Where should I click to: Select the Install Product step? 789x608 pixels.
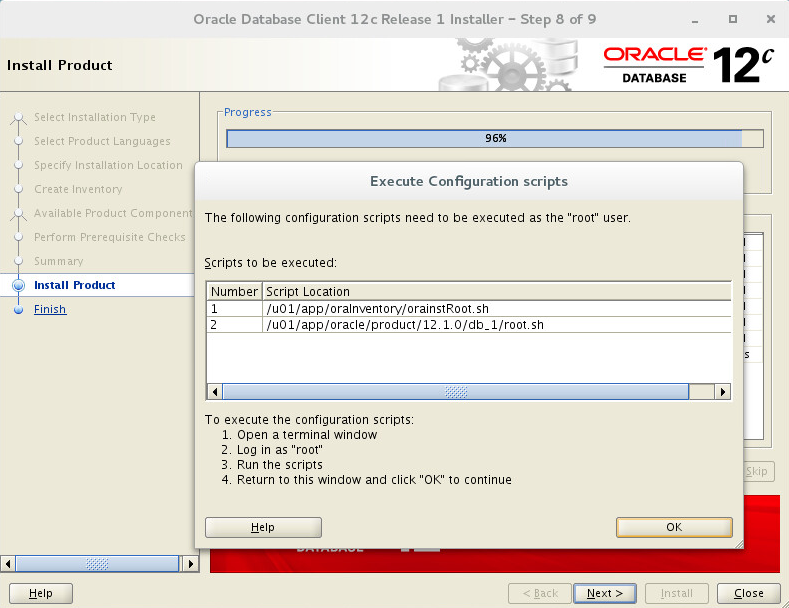[74, 285]
